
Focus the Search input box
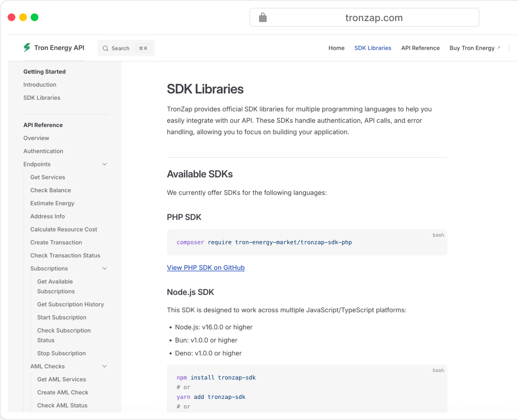coord(126,48)
